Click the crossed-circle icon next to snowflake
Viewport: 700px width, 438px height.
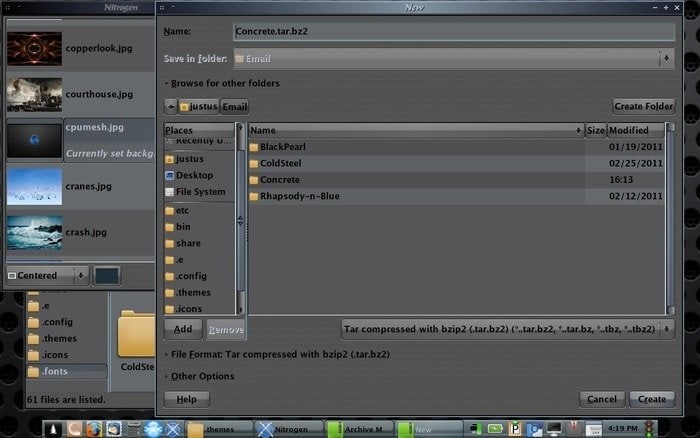point(173,429)
